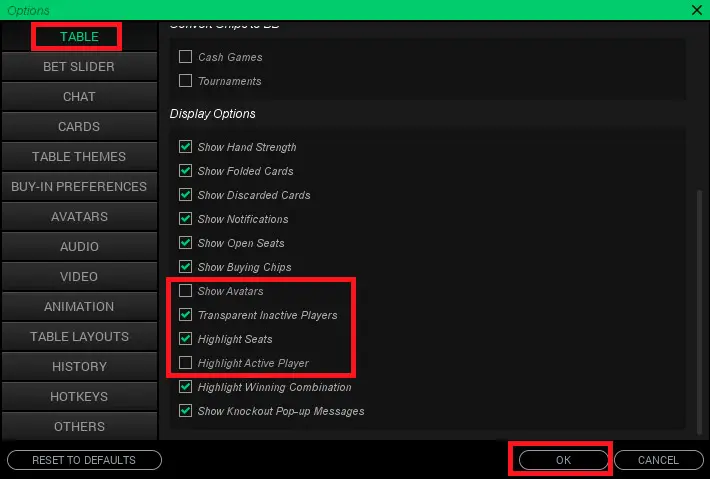Select the Hotkeys tab
710x479 pixels.
(x=79, y=397)
